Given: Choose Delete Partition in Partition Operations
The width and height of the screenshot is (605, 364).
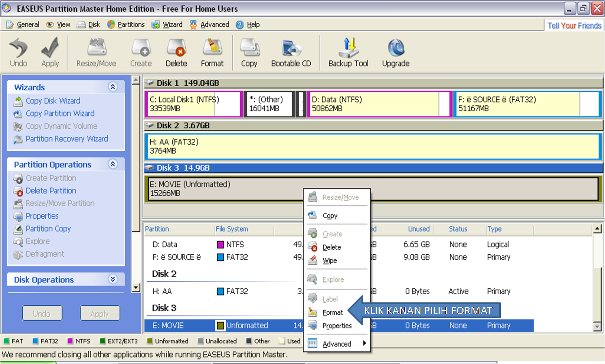Looking at the screenshot, I should pos(51,191).
